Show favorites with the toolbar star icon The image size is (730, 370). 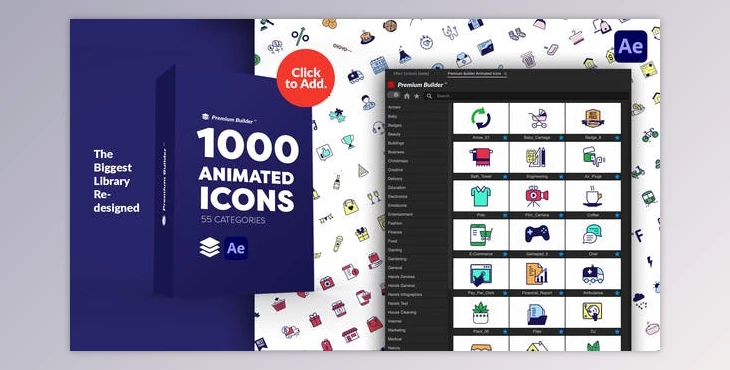pyautogui.click(x=417, y=96)
